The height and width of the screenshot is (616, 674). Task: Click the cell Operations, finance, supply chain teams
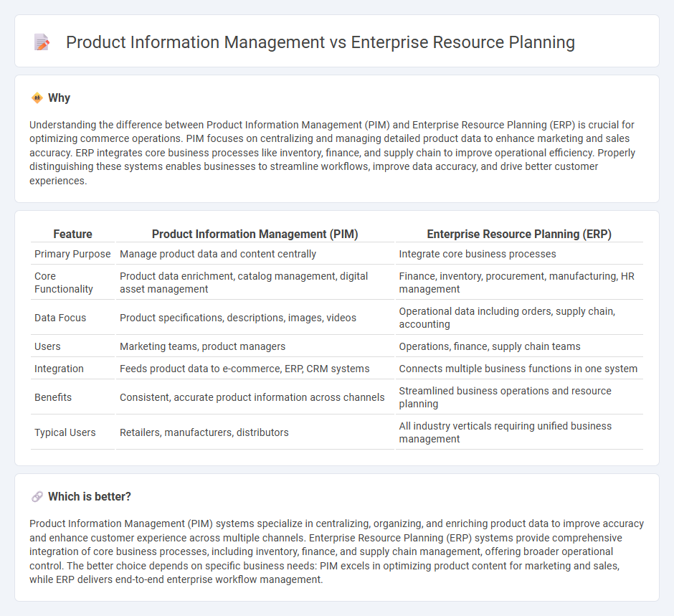coord(519,346)
